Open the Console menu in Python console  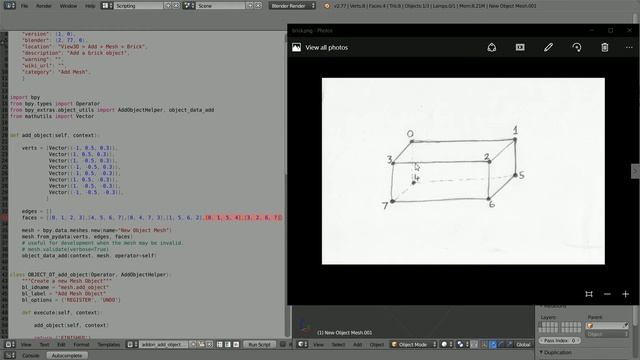pyautogui.click(x=31, y=356)
